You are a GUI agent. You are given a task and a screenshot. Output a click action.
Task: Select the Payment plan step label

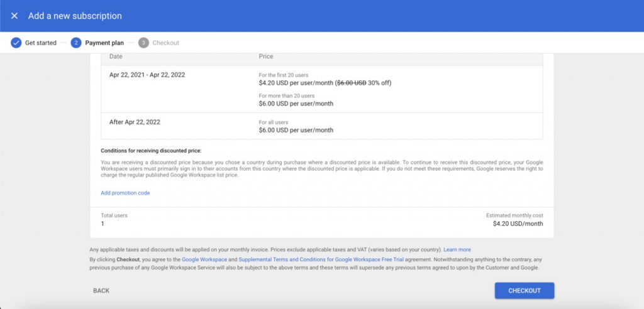pyautogui.click(x=104, y=43)
